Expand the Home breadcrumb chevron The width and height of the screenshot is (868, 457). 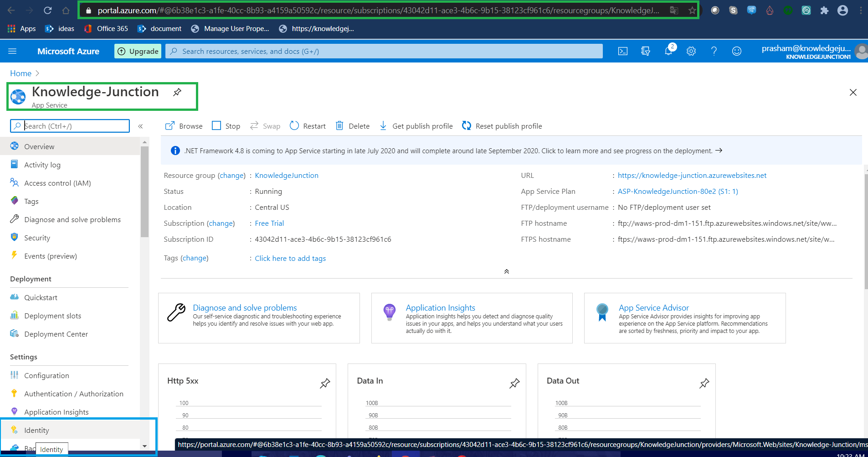(37, 73)
